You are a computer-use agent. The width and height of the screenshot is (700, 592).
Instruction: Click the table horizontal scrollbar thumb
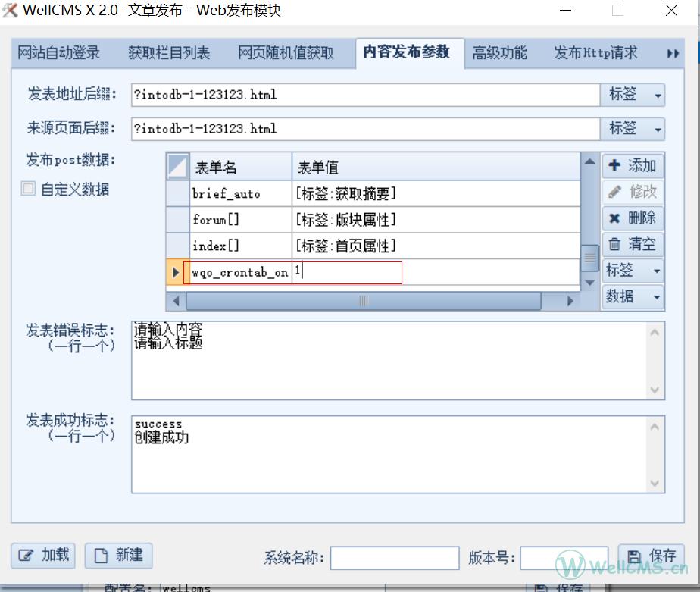(x=364, y=301)
